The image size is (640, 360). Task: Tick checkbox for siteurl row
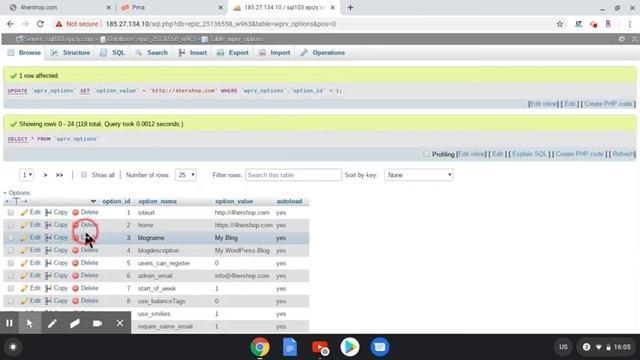11,212
